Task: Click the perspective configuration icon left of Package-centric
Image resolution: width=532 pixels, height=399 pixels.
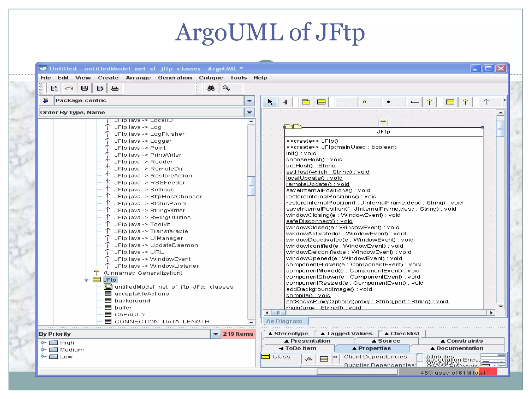Action: point(46,101)
